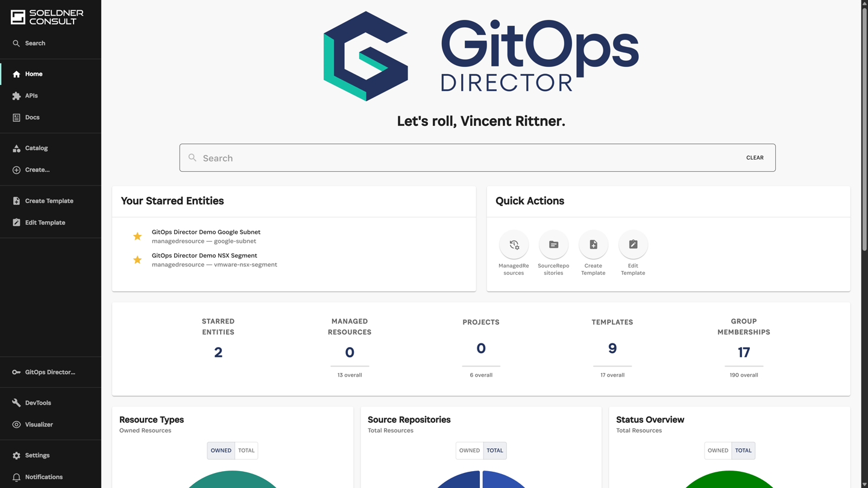Screen dimensions: 868x488
Task: Click SourceRepositories quick action folder icon
Action: coord(553,245)
